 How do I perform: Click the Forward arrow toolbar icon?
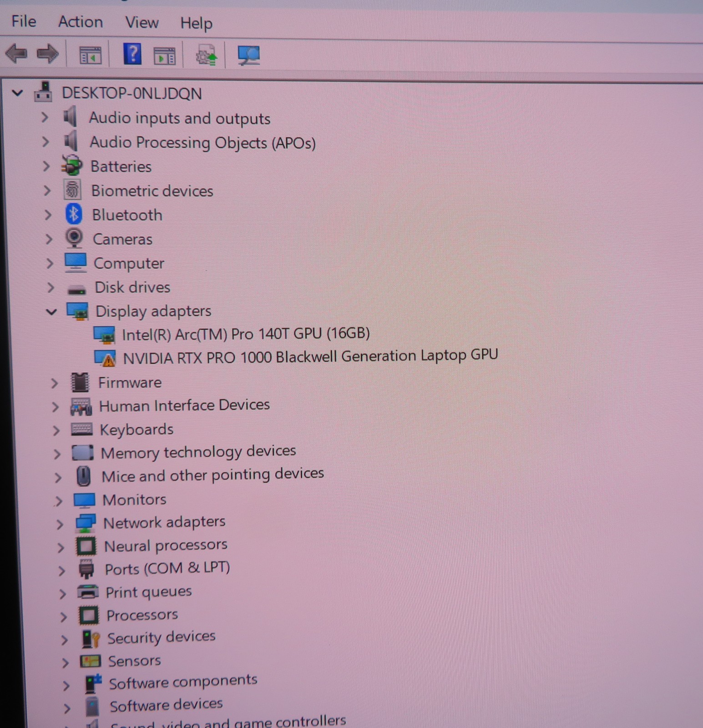click(48, 54)
